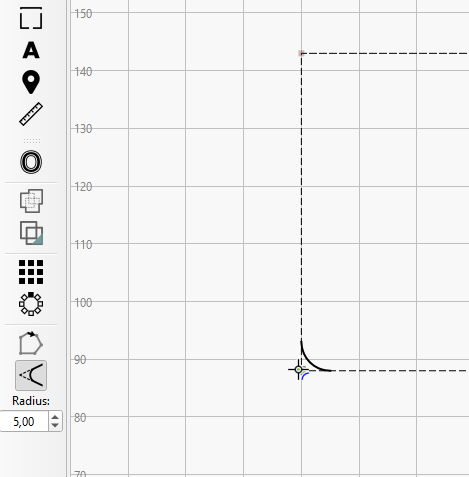Screen dimensions: 469x477
Task: Activate the Position Laser marker tool
Action: click(x=31, y=82)
